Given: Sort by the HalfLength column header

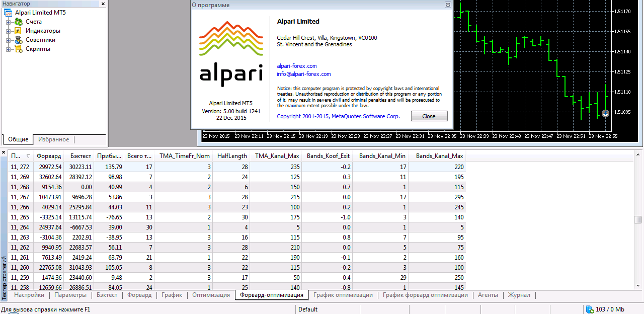Looking at the screenshot, I should 232,156.
